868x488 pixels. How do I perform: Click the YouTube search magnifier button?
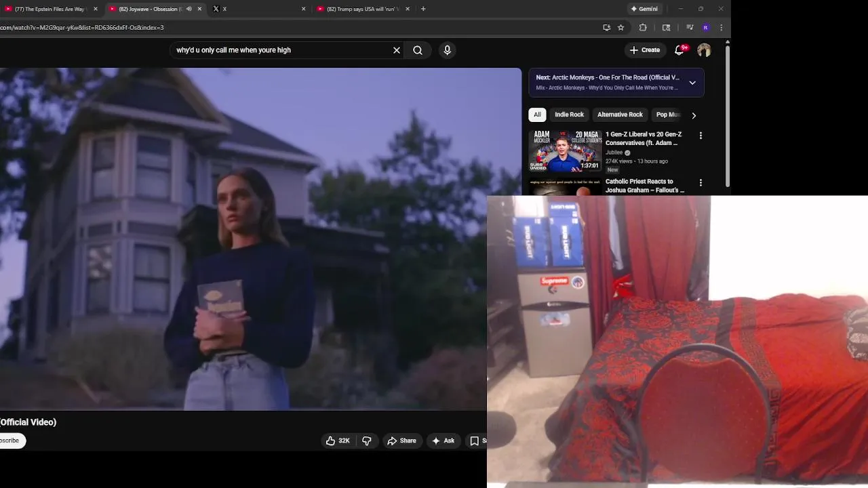(418, 50)
